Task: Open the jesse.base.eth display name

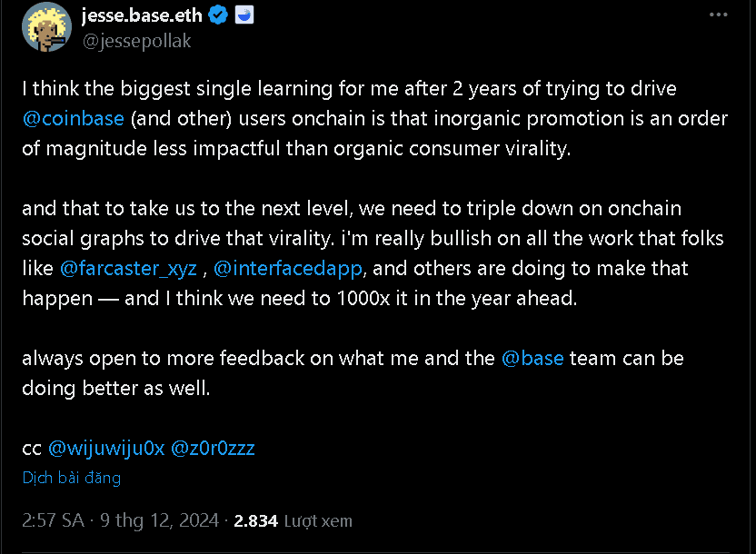Action: click(141, 15)
